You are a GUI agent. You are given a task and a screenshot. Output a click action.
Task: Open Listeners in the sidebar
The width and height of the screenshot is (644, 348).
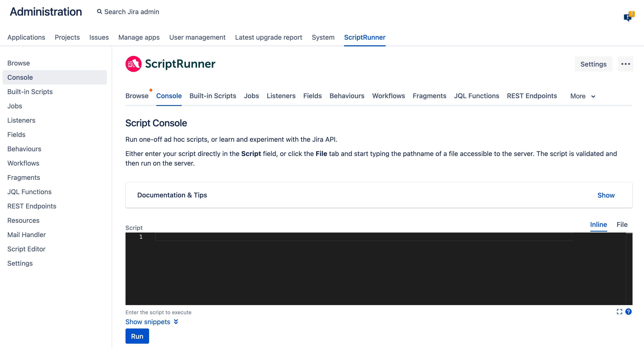tap(55, 120)
